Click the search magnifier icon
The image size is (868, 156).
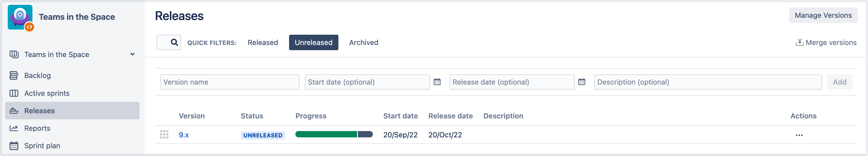[174, 42]
